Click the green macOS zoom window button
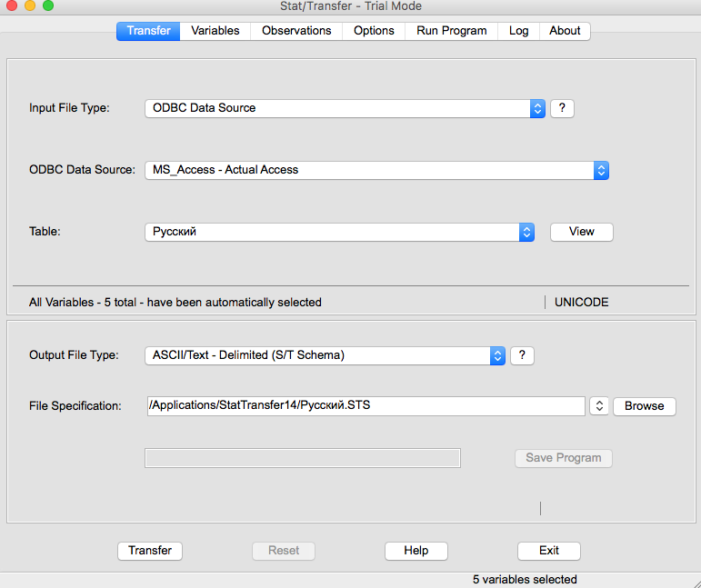Viewport: 701px width, 588px height. tap(48, 6)
